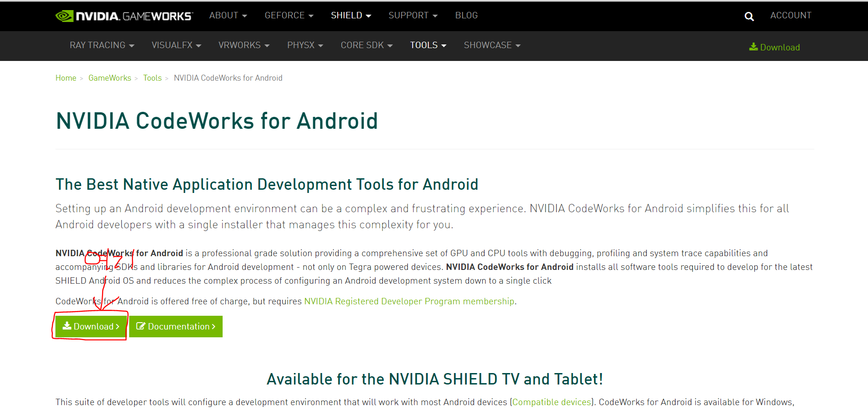Open the search magnifier icon

point(749,16)
